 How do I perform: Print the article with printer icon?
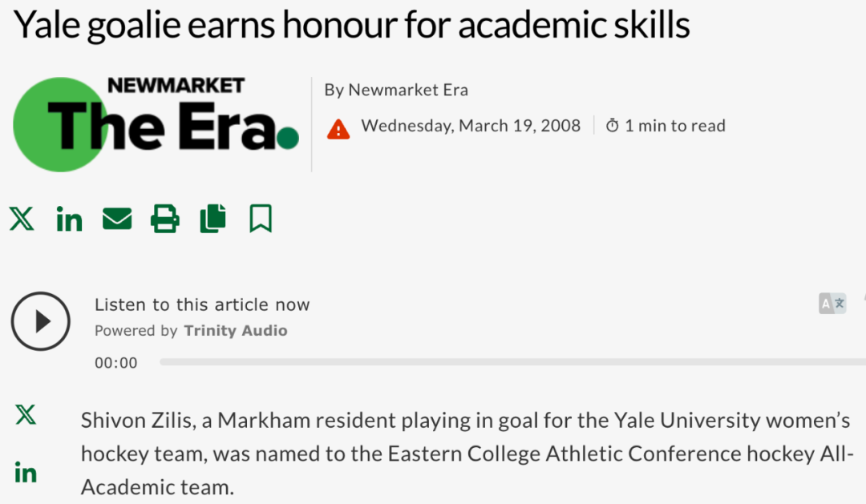coord(164,219)
